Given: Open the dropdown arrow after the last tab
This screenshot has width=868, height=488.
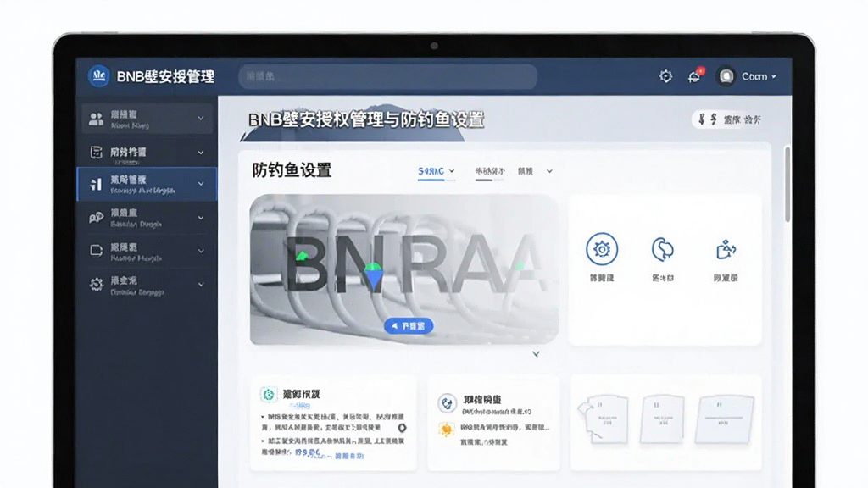Looking at the screenshot, I should (549, 171).
